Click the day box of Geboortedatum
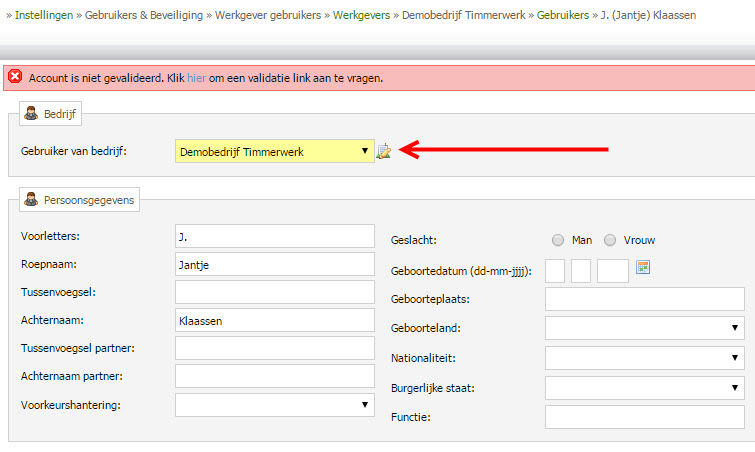Image resolution: width=755 pixels, height=452 pixels. click(555, 271)
